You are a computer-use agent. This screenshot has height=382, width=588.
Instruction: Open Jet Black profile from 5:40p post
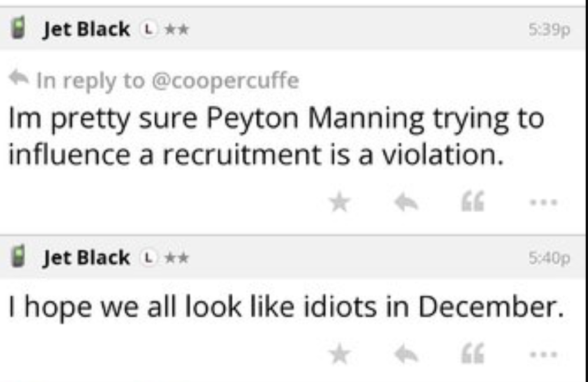click(86, 257)
